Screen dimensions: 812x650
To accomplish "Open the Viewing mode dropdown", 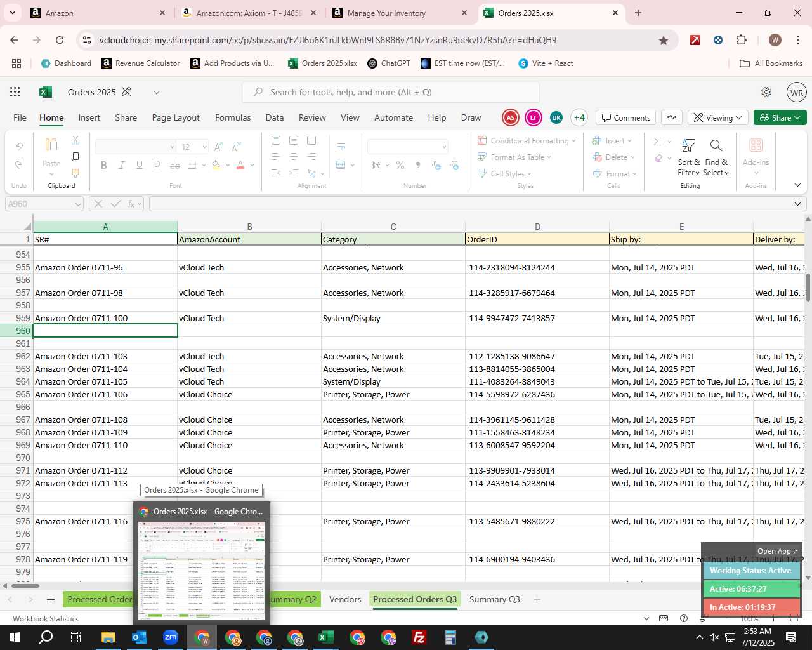I will tap(717, 117).
